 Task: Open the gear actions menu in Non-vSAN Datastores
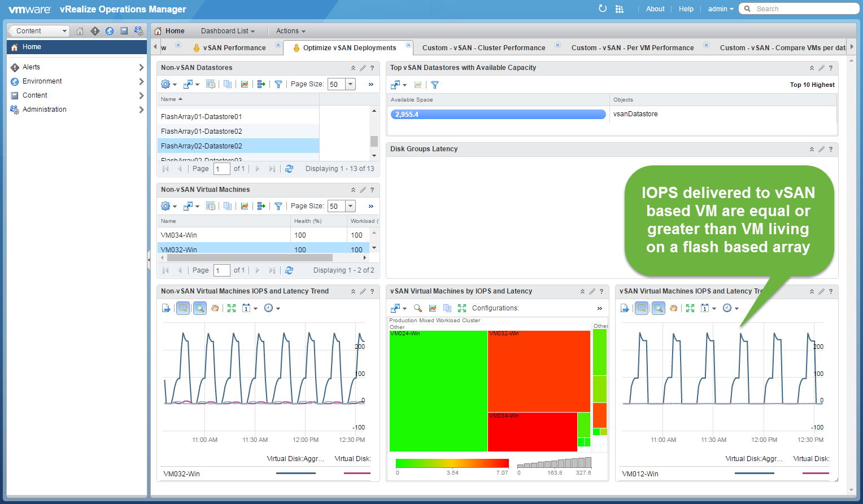click(168, 84)
